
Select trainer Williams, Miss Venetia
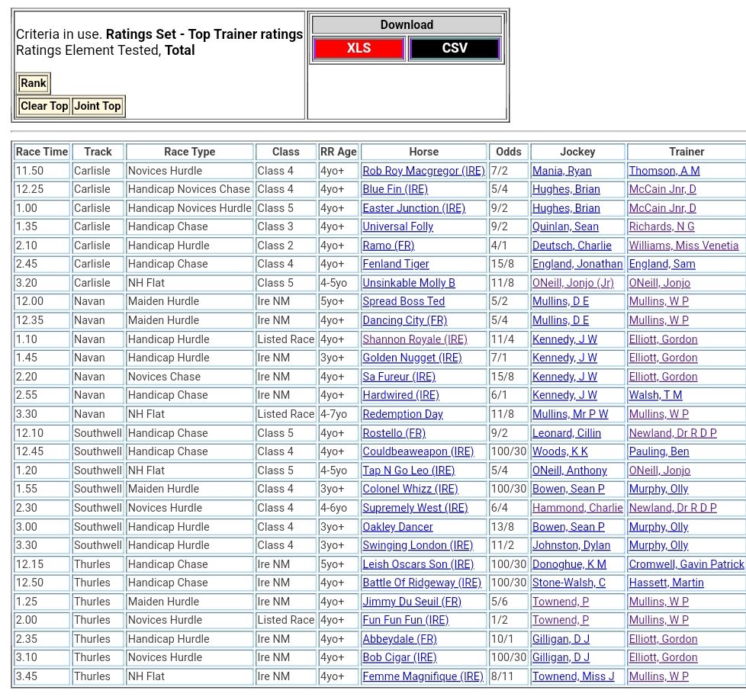[x=683, y=246]
